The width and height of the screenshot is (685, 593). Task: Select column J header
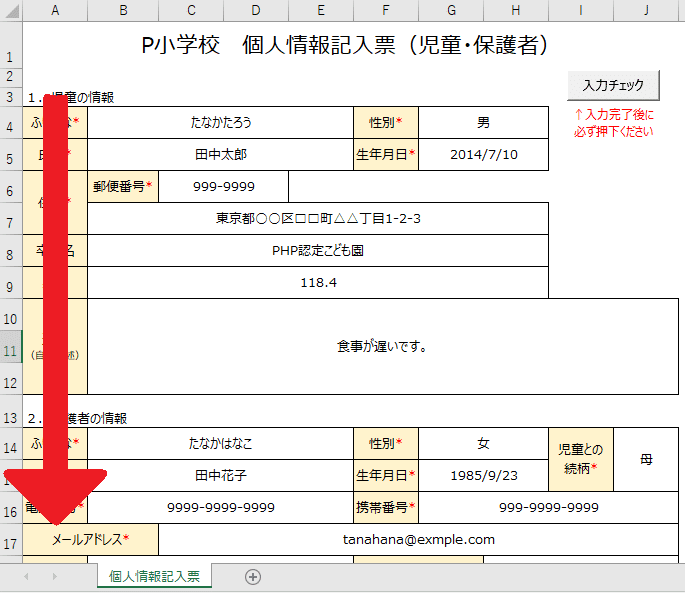(x=647, y=10)
